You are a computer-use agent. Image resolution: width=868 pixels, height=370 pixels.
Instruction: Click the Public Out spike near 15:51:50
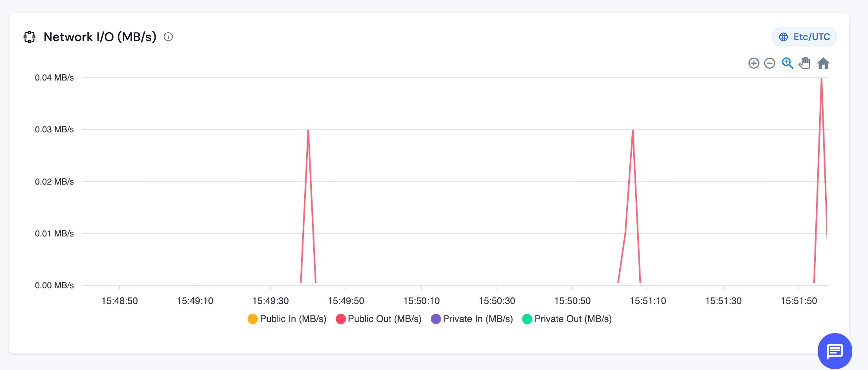tap(822, 79)
